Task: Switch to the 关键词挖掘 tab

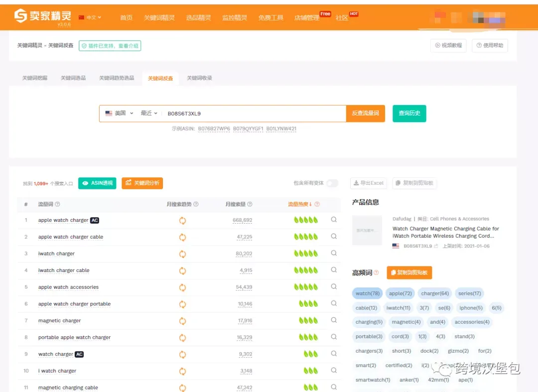Action: (35, 78)
